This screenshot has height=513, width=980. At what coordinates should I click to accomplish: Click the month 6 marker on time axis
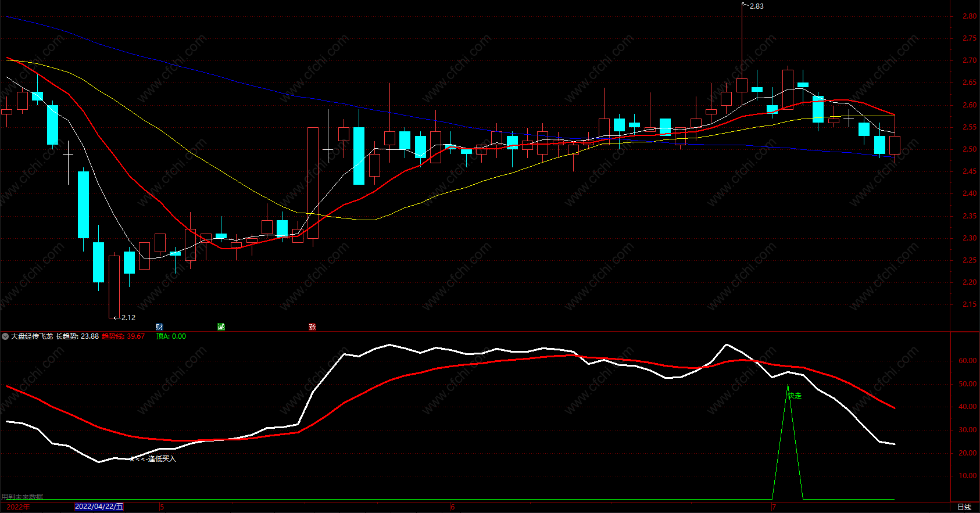tap(453, 507)
